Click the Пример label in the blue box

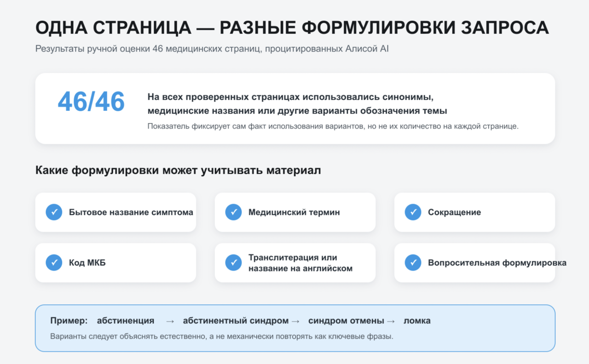(x=69, y=321)
